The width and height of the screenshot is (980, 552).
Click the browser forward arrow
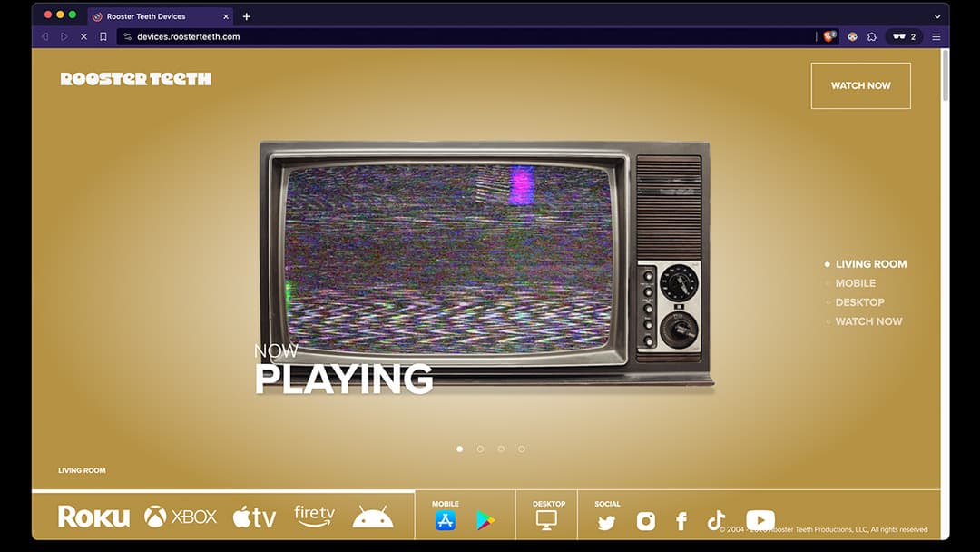tap(64, 37)
